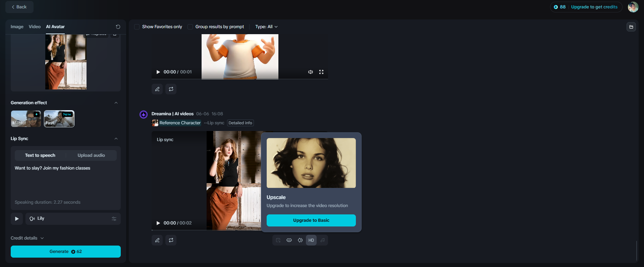Viewport: 644px width, 267px height.
Task: Click the credits balance showing 88
Action: point(560,7)
